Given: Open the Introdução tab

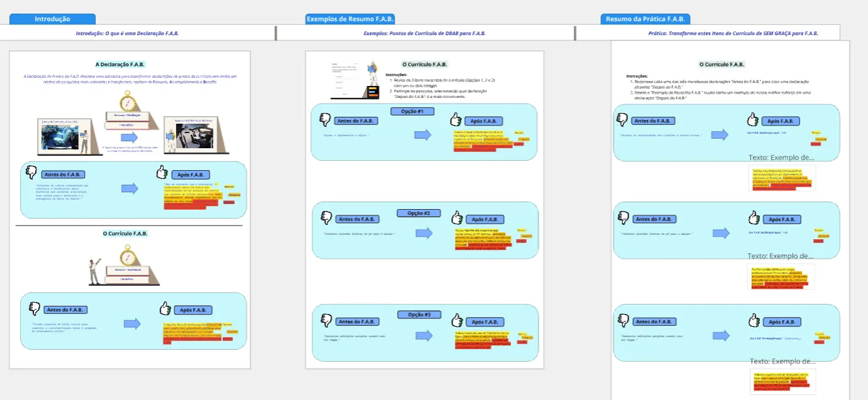Looking at the screenshot, I should click(52, 19).
